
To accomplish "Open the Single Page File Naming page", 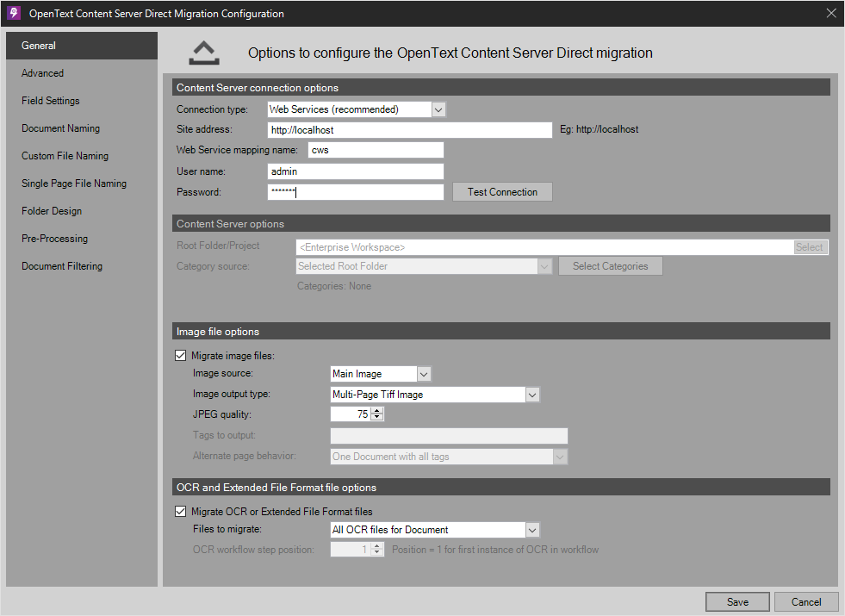I will coord(82,184).
